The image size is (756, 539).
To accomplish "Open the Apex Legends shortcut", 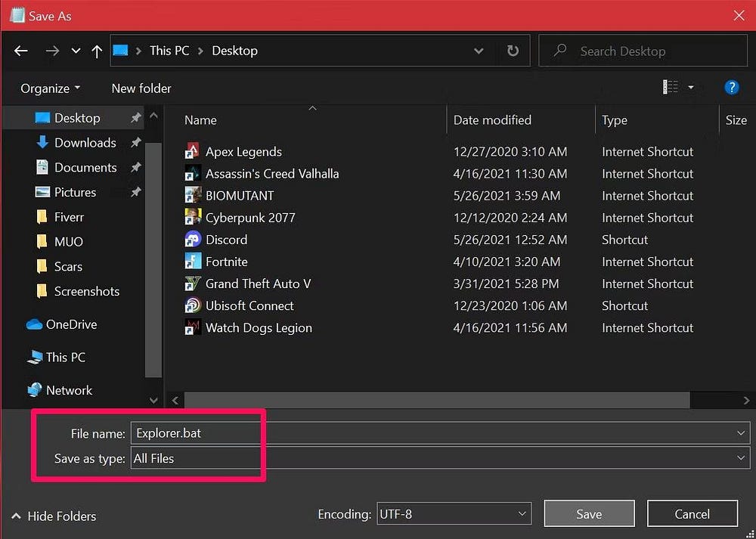I will click(243, 151).
